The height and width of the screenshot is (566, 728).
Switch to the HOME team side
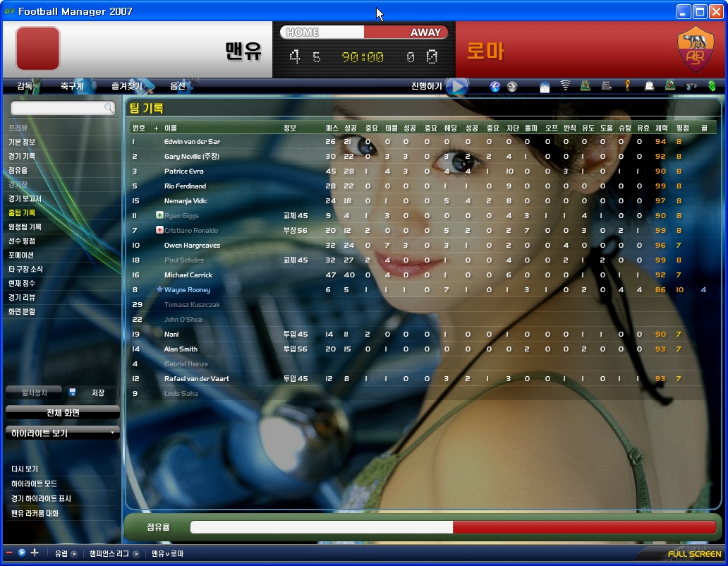point(322,32)
